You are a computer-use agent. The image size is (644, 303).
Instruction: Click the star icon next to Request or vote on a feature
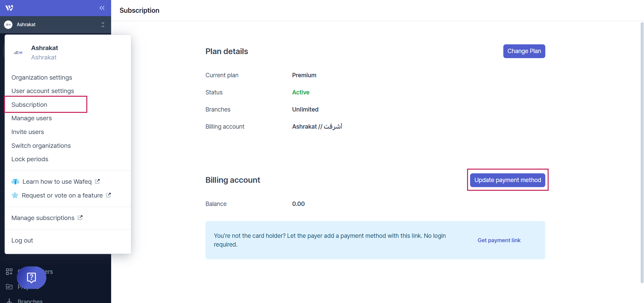15,195
